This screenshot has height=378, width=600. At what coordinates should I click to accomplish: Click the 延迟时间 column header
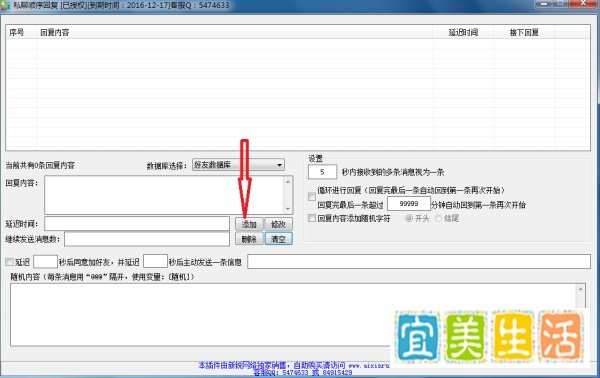pyautogui.click(x=463, y=33)
